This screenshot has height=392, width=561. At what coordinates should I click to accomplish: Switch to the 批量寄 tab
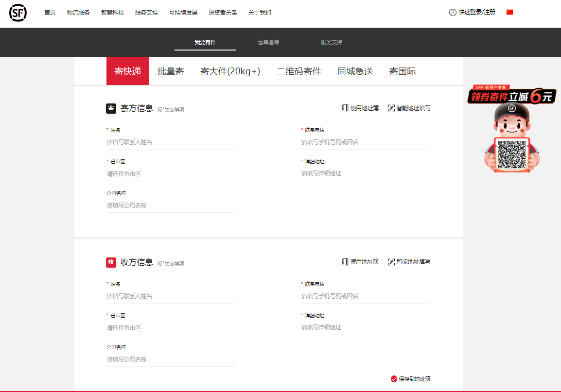point(171,71)
